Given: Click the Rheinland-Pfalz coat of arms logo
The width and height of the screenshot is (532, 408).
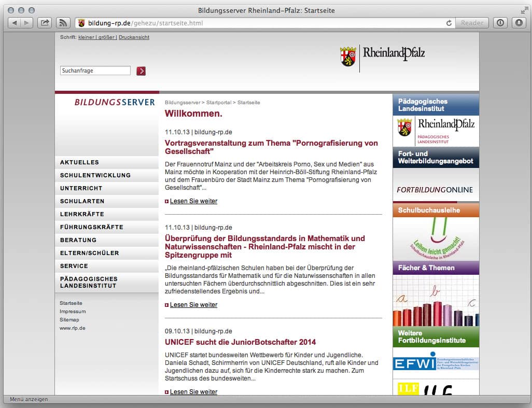Looking at the screenshot, I should (347, 56).
